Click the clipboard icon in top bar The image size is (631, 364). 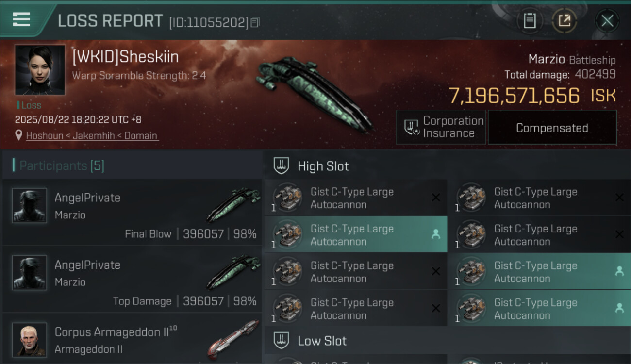(530, 21)
